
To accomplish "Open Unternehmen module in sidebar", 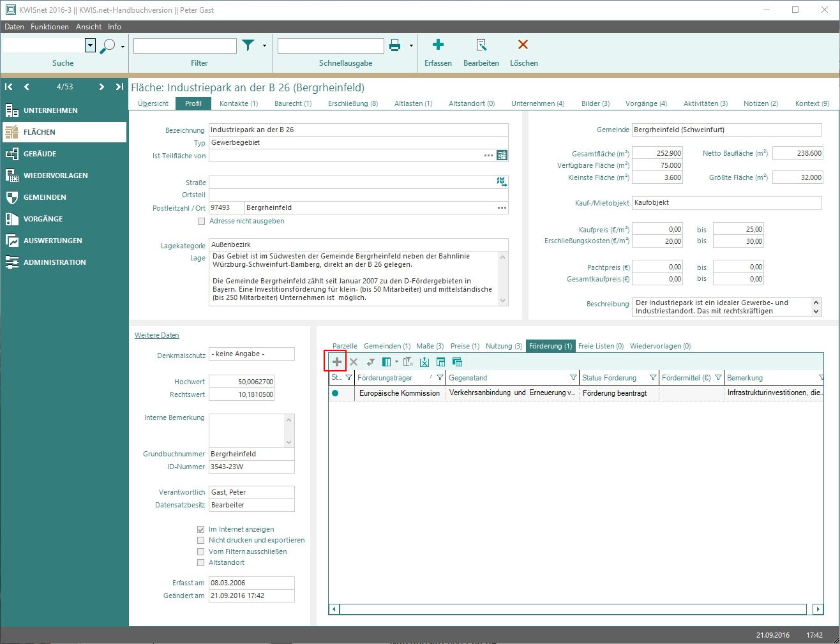I will [x=64, y=110].
